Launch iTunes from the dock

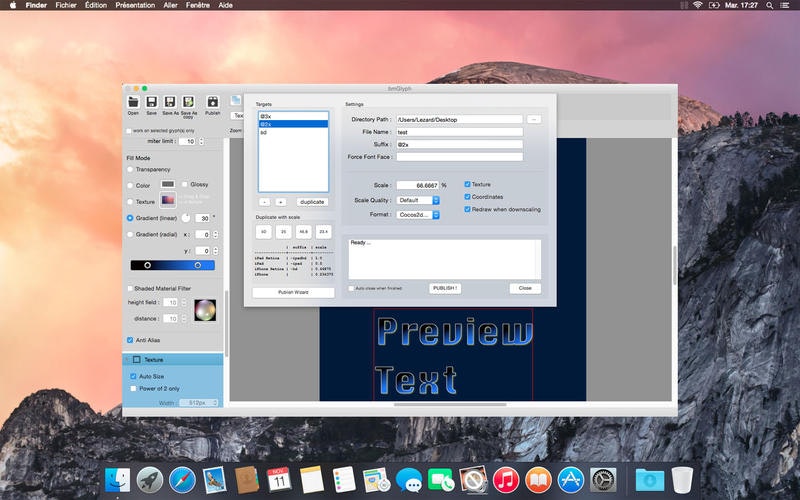click(506, 480)
